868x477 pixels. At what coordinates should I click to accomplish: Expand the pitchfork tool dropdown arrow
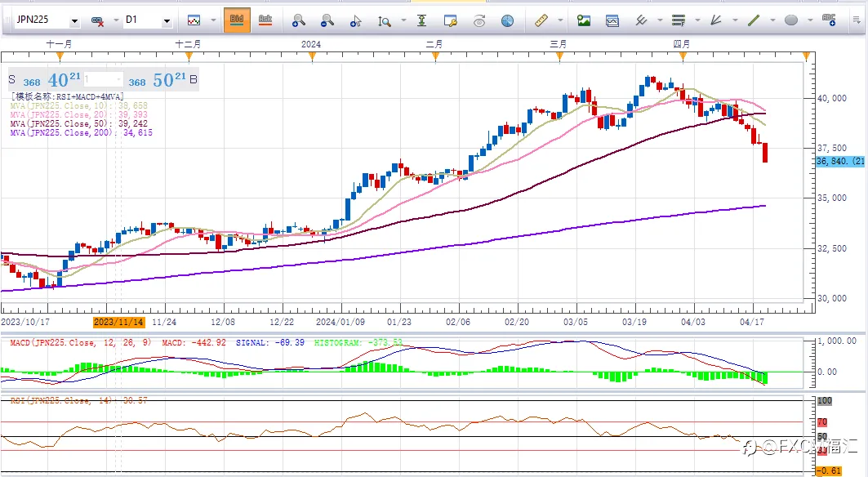[660, 20]
